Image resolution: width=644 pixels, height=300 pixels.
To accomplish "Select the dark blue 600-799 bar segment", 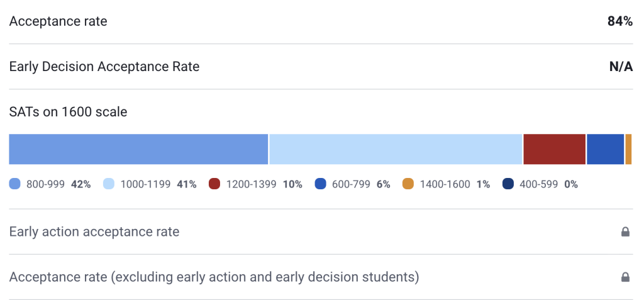I will click(605, 149).
